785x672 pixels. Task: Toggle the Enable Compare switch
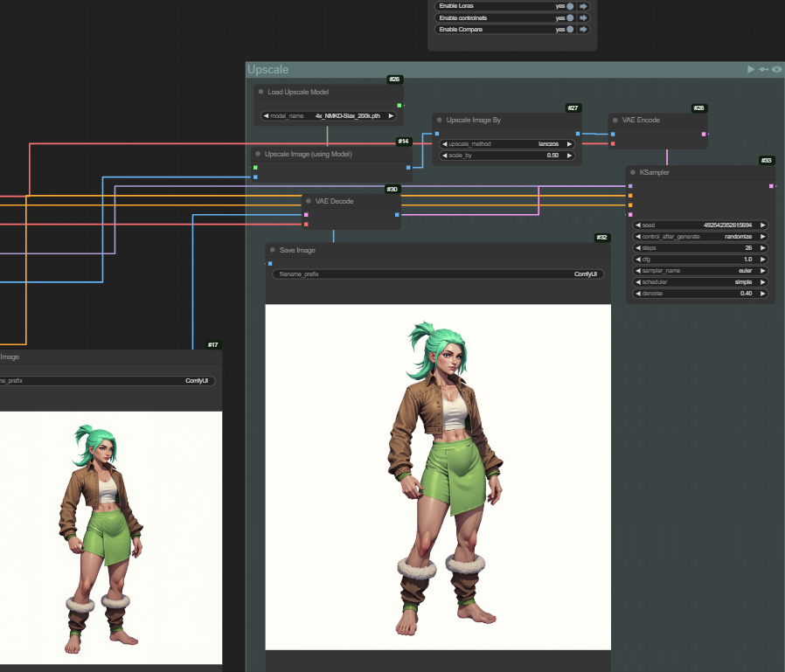570,30
